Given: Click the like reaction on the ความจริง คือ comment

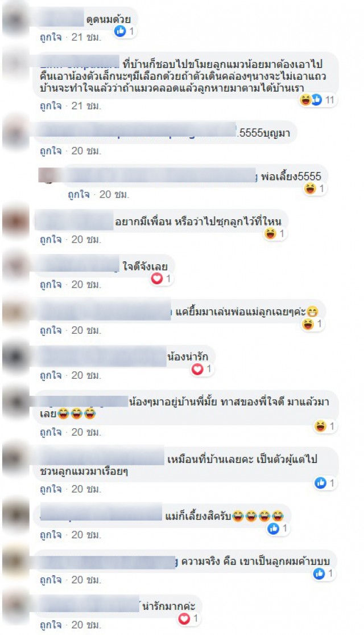Looking at the screenshot, I should pyautogui.click(x=319, y=573).
